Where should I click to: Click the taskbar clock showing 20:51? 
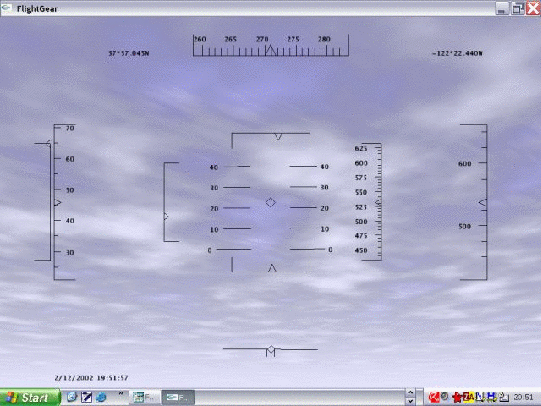(523, 398)
